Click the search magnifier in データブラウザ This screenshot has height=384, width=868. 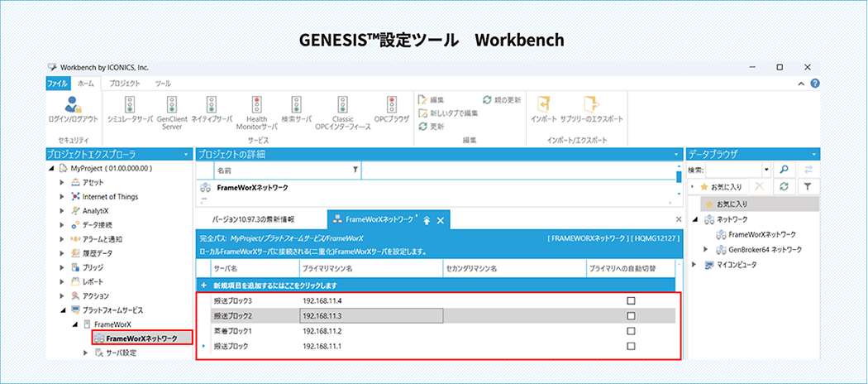tap(784, 169)
